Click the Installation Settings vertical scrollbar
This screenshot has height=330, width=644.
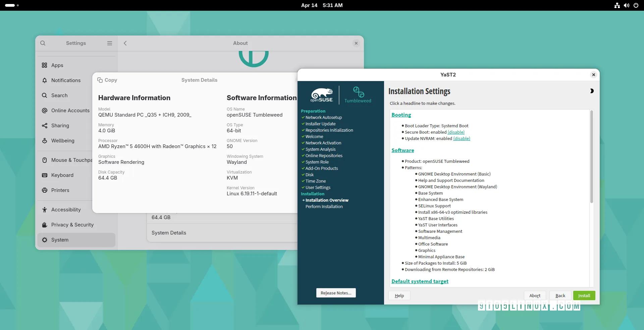591,157
